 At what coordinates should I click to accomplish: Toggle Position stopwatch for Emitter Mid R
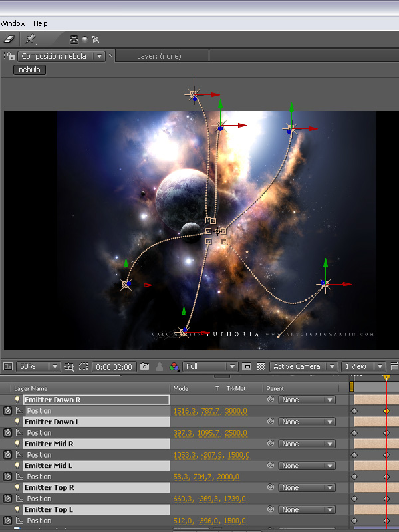click(x=7, y=455)
